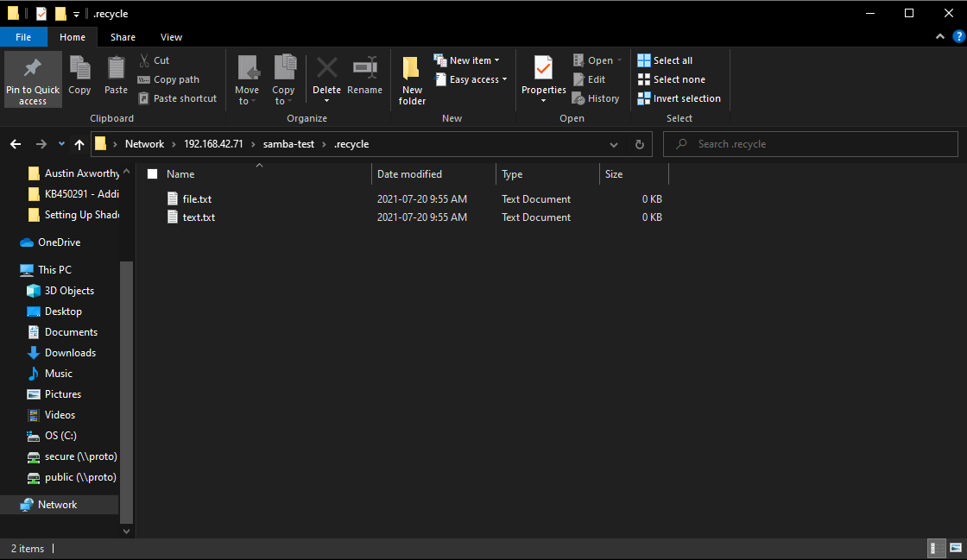Refresh the .recycle folder
The image size is (967, 560).
point(640,145)
